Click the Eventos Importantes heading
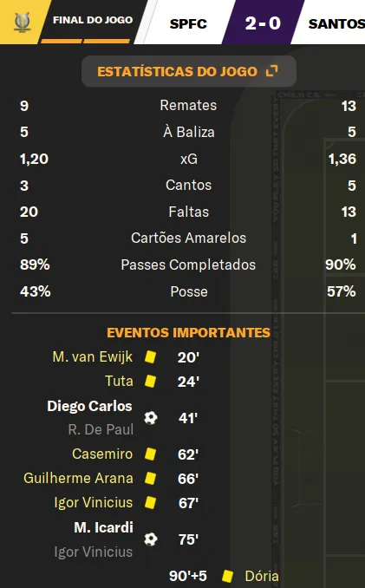Viewport: 365px width, 588px height. (188, 333)
